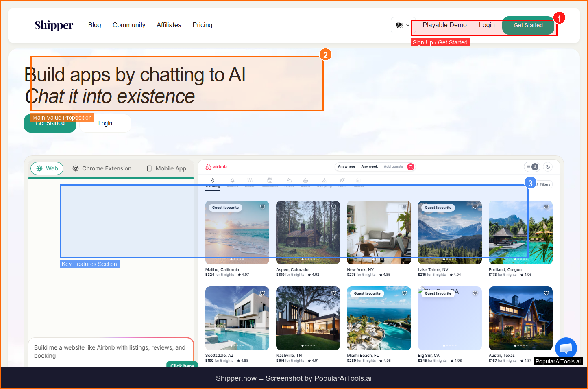The height and width of the screenshot is (389, 588).
Task: Open the Pricing page link
Action: pyautogui.click(x=202, y=25)
